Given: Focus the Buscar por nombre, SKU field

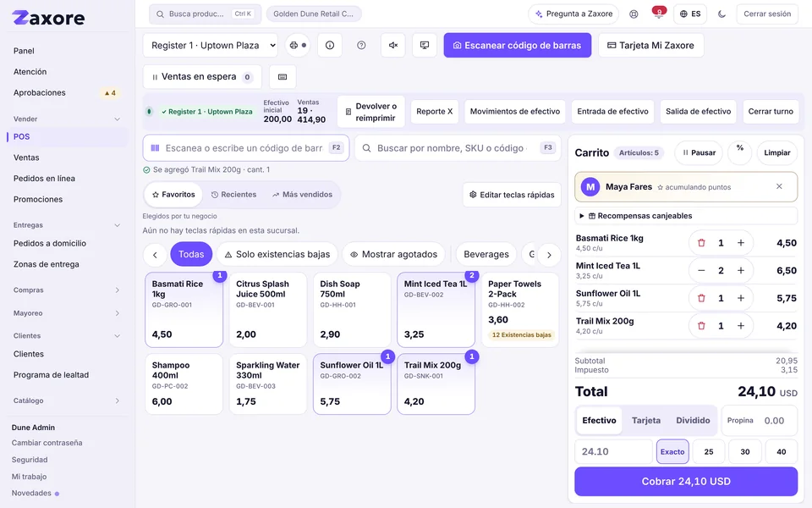Looking at the screenshot, I should [458, 147].
